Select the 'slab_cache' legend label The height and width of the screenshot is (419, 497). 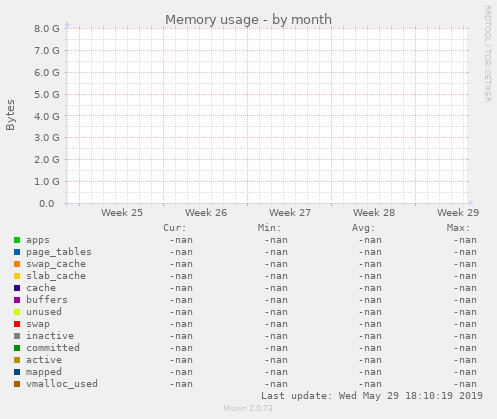[x=56, y=276]
